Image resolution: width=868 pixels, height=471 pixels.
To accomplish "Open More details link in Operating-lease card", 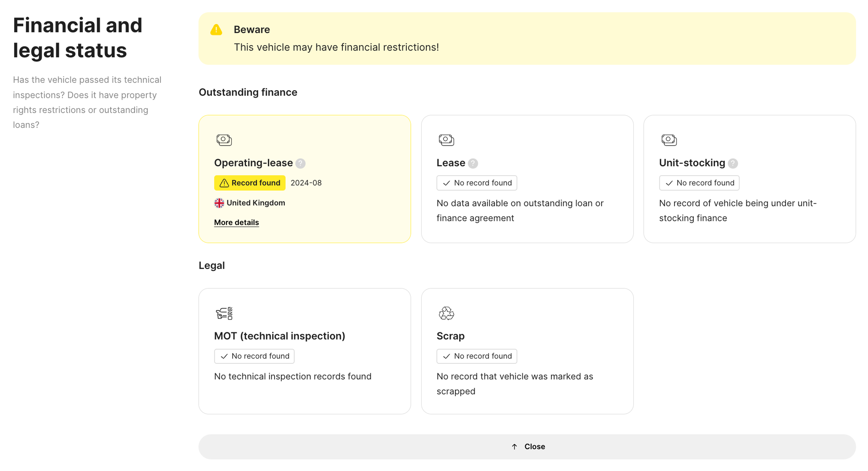I will pyautogui.click(x=236, y=223).
